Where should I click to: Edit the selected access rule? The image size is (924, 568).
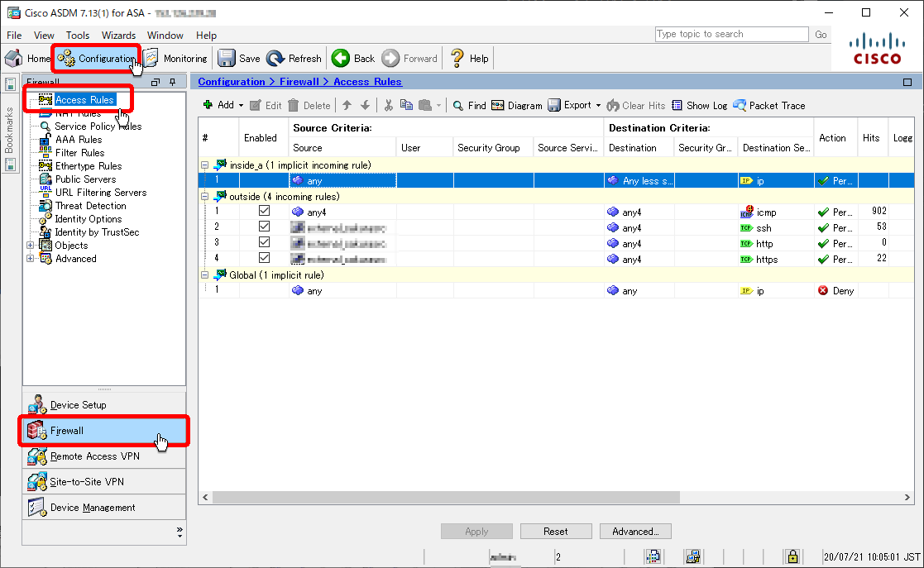tap(266, 106)
